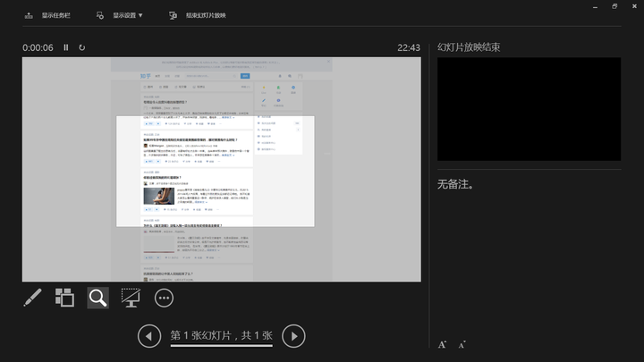Viewport: 644px width, 362px height.
Task: Open the 显示设置 dropdown
Action: tap(128, 15)
